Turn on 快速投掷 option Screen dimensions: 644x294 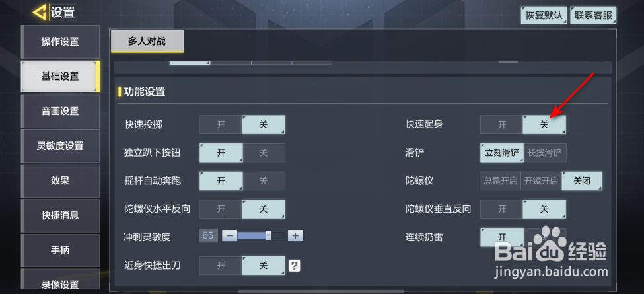(221, 124)
